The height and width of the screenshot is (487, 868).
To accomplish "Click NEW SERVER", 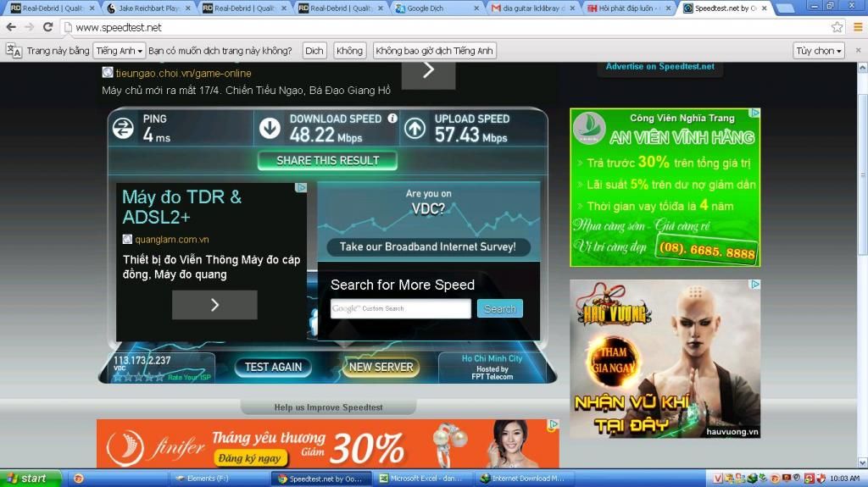I will [381, 367].
